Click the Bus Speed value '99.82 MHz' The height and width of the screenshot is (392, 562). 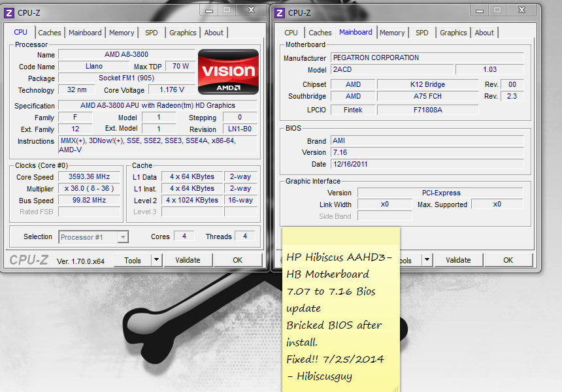point(90,201)
